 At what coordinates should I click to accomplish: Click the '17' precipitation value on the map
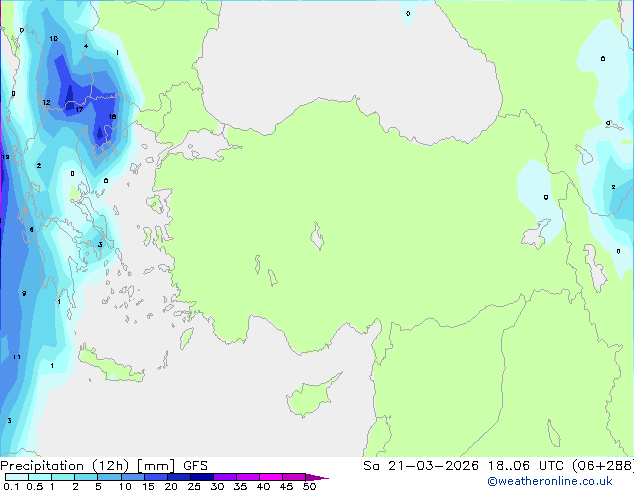point(79,110)
